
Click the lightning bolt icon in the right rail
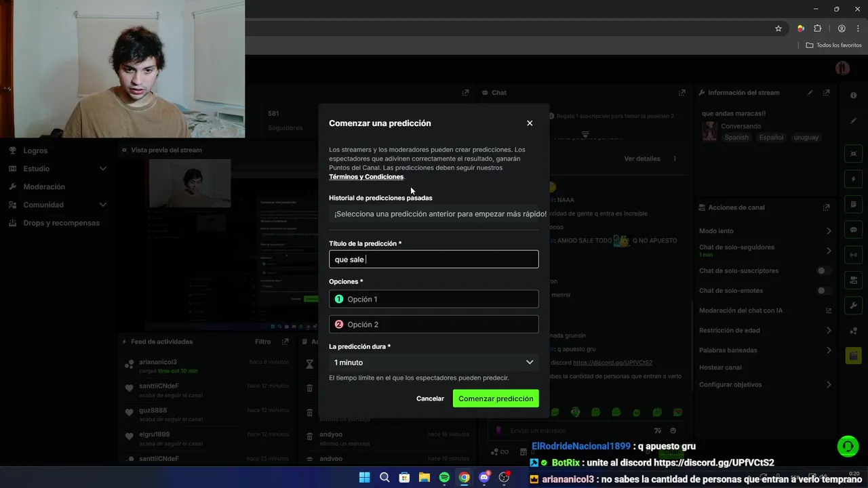click(853, 179)
